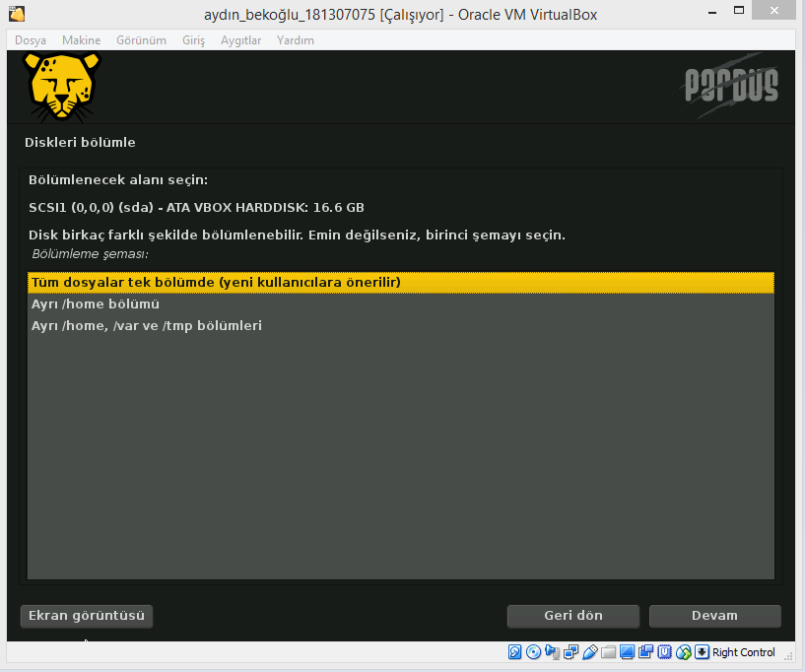Select 'Ayrı /home bölümü' scheme
The image size is (805, 672).
tap(400, 303)
